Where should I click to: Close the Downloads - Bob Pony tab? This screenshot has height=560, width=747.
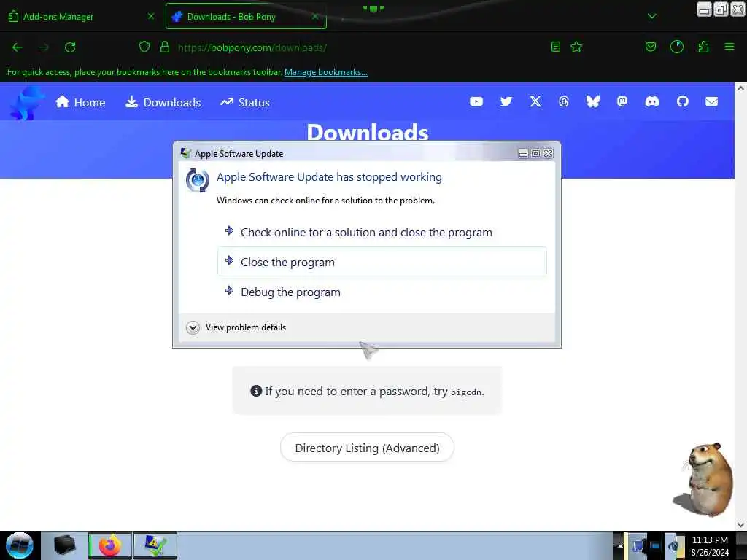point(315,16)
